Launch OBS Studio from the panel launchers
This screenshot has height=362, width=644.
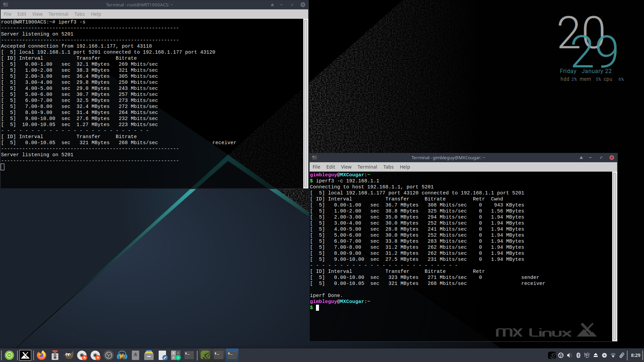click(109, 355)
